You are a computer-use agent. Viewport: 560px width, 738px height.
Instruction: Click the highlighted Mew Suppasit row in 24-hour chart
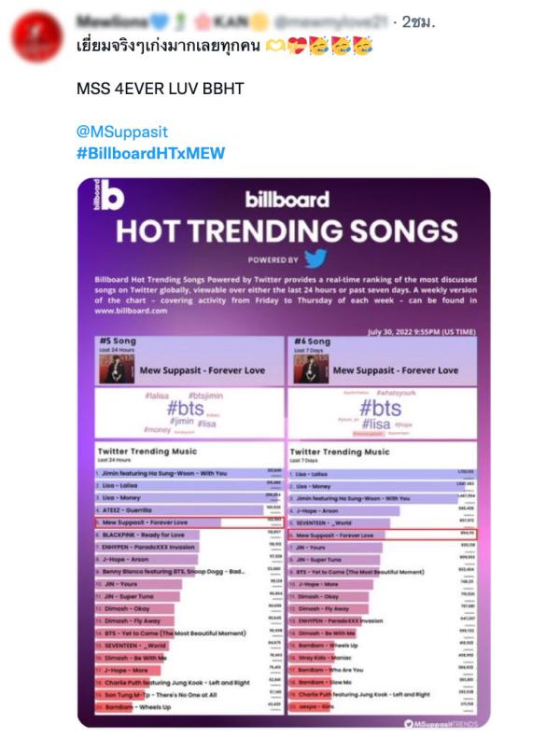(189, 522)
